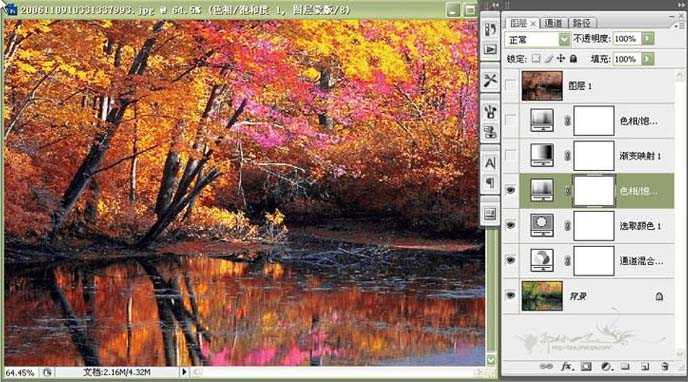
Task: Click the lock all padlock icon
Action: coord(573,58)
